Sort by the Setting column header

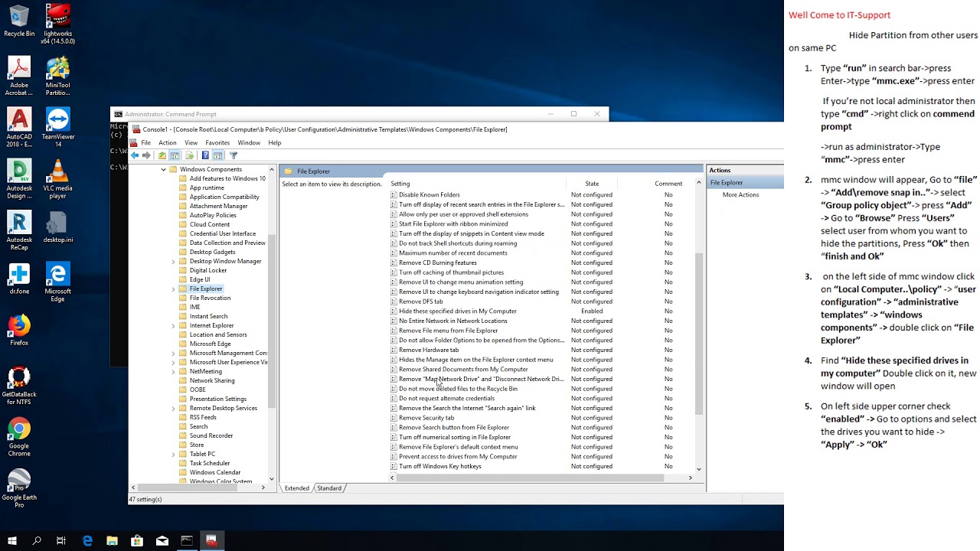pos(400,184)
